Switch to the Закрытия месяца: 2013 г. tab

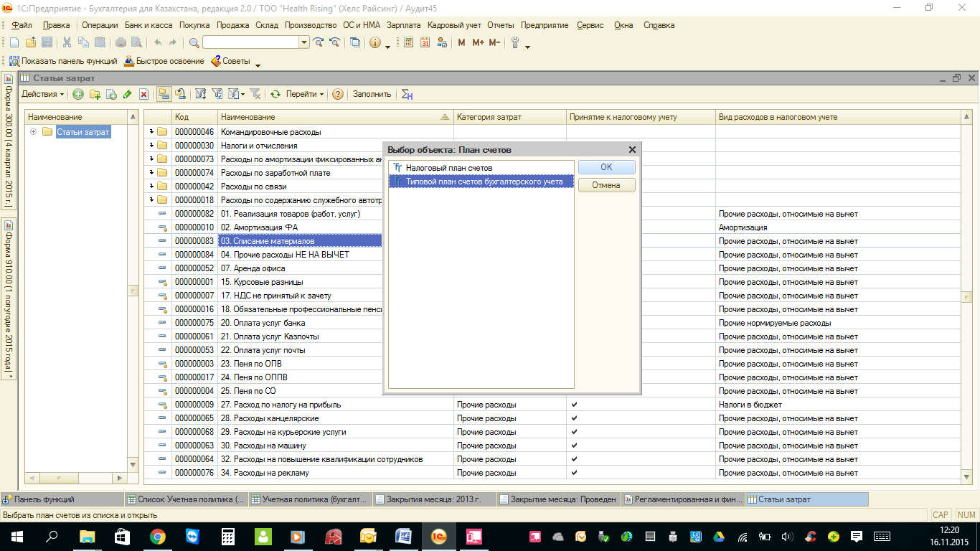click(434, 499)
